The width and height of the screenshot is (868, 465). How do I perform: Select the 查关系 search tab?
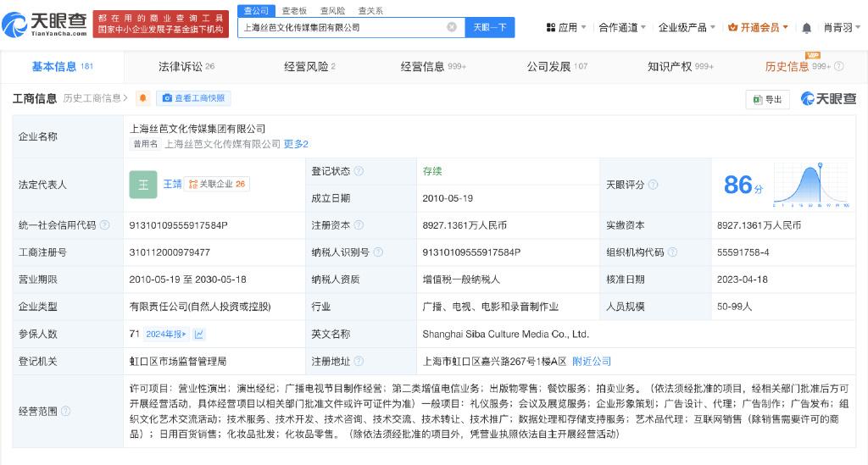click(x=370, y=10)
